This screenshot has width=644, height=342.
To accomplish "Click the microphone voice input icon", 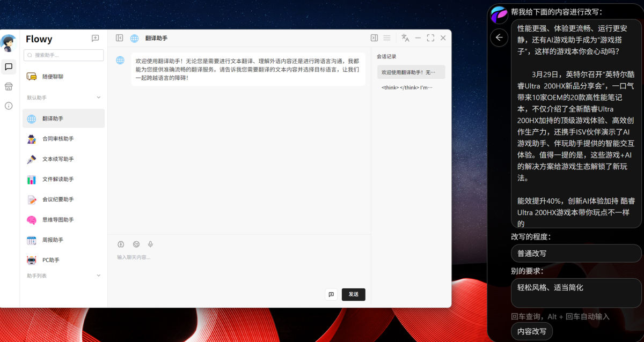I will coord(150,244).
